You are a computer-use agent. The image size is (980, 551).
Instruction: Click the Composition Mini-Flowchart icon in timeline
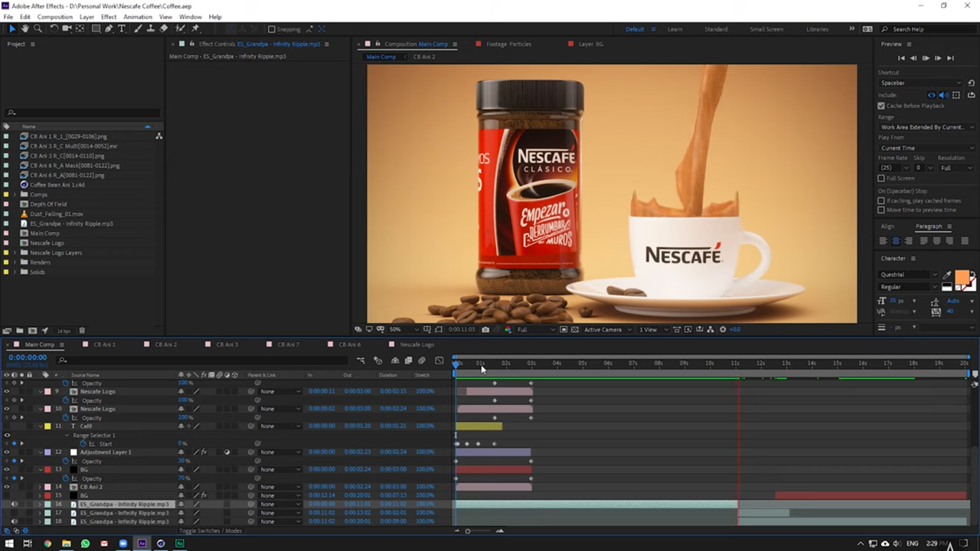[x=361, y=360]
